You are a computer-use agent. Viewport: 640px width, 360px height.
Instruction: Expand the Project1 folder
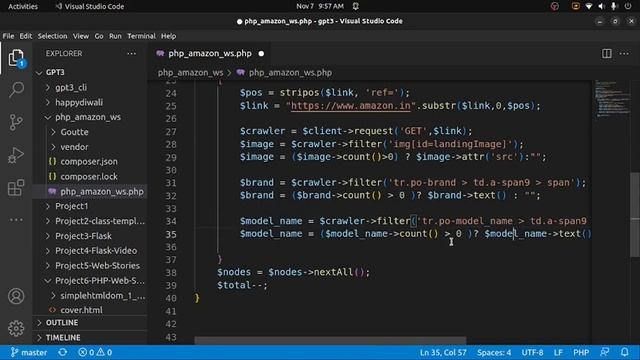pyautogui.click(x=48, y=206)
